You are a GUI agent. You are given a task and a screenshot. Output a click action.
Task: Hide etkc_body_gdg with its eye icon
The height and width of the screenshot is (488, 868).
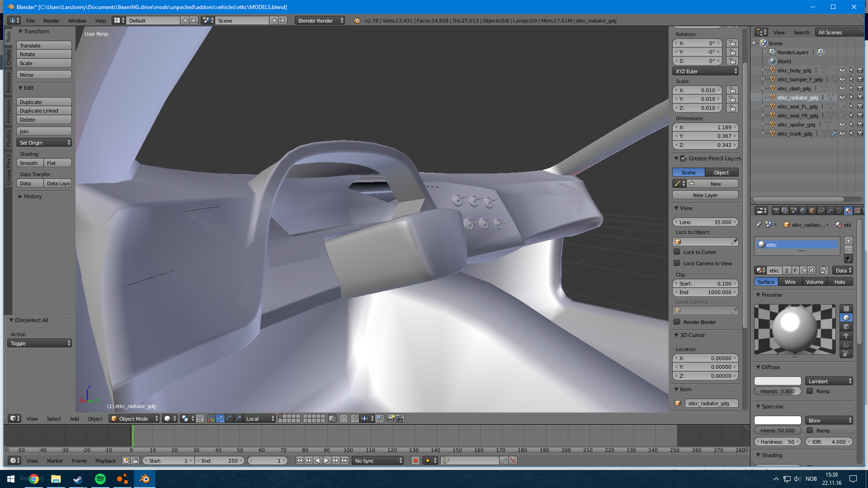tap(842, 70)
